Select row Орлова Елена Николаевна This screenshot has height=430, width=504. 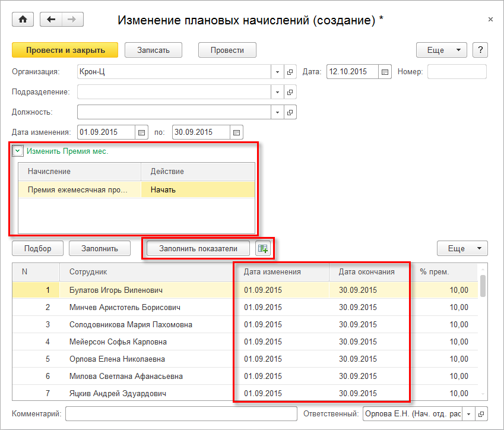tap(245, 359)
